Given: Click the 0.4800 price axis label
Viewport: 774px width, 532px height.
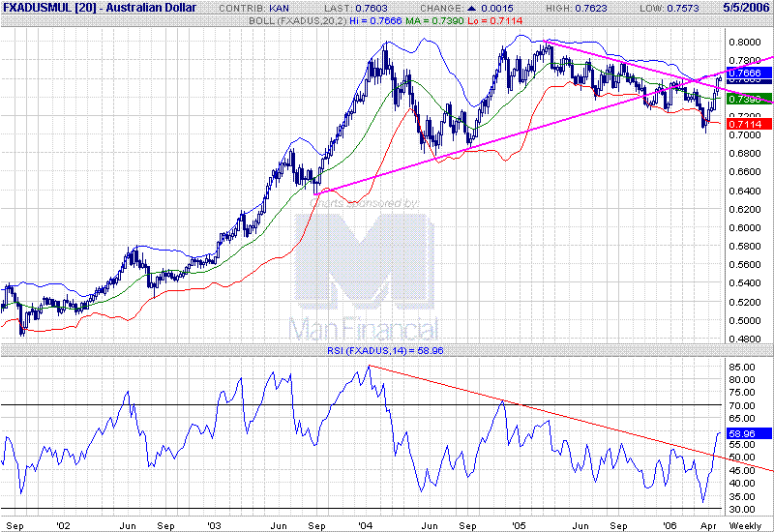Looking at the screenshot, I should (x=745, y=340).
